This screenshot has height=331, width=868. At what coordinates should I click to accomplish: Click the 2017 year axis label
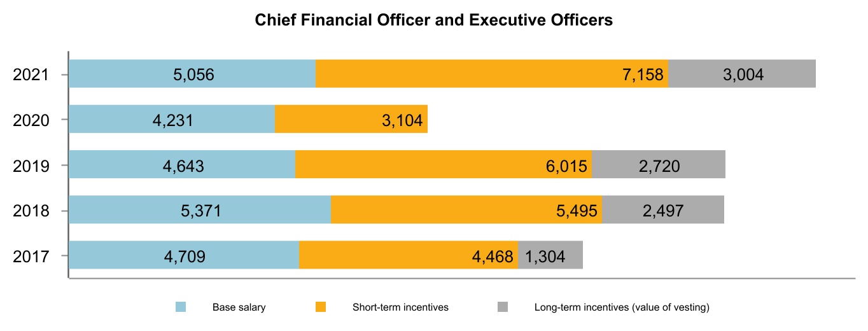31,256
